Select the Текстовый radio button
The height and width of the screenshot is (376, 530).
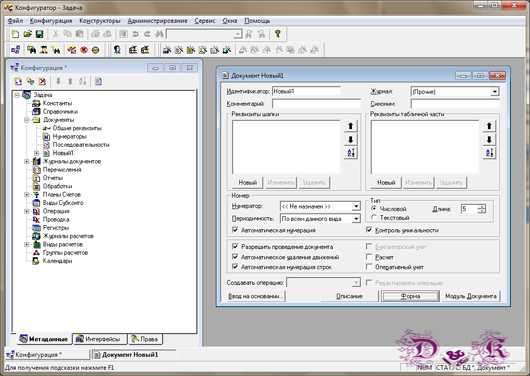pos(374,217)
